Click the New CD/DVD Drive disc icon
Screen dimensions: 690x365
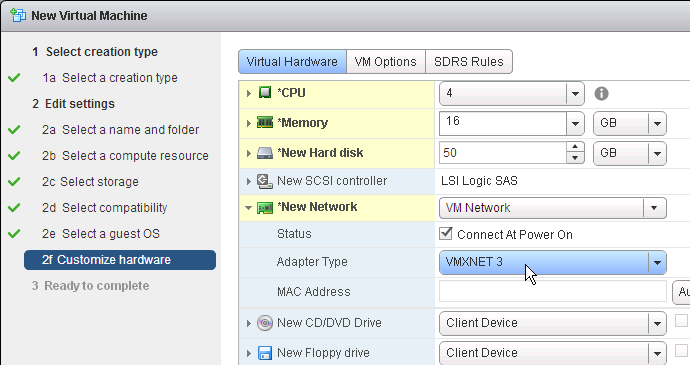[x=265, y=323]
